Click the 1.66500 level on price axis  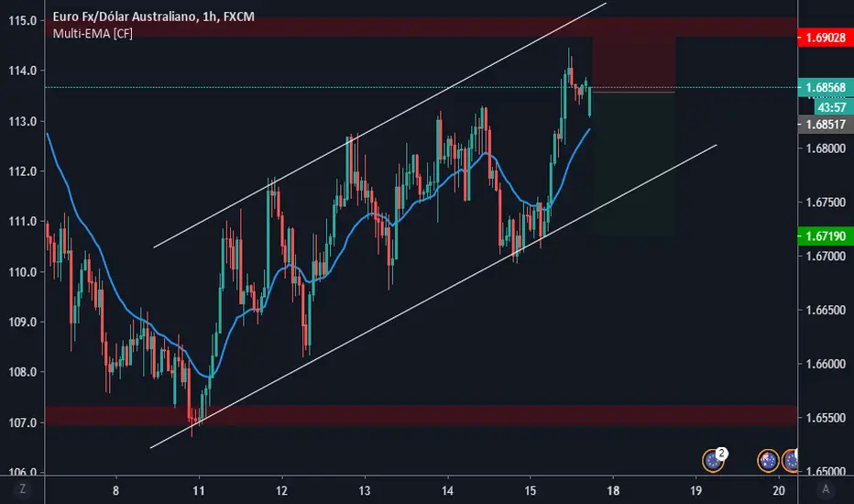825,310
